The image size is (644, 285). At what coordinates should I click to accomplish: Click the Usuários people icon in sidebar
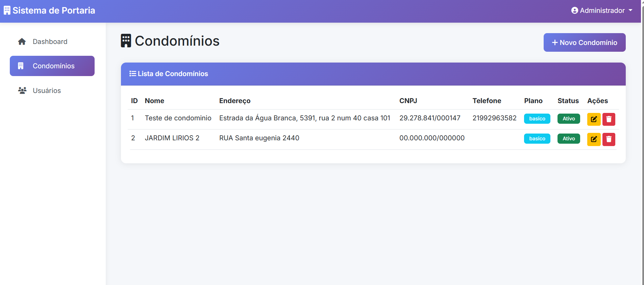22,91
